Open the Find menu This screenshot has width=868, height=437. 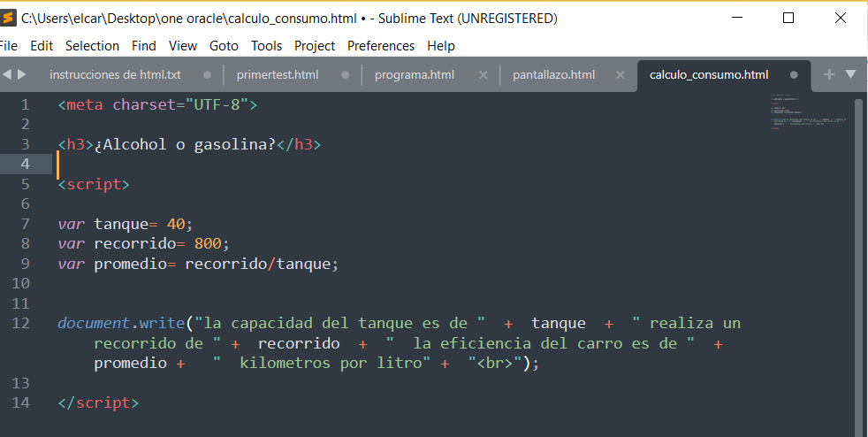coord(144,46)
